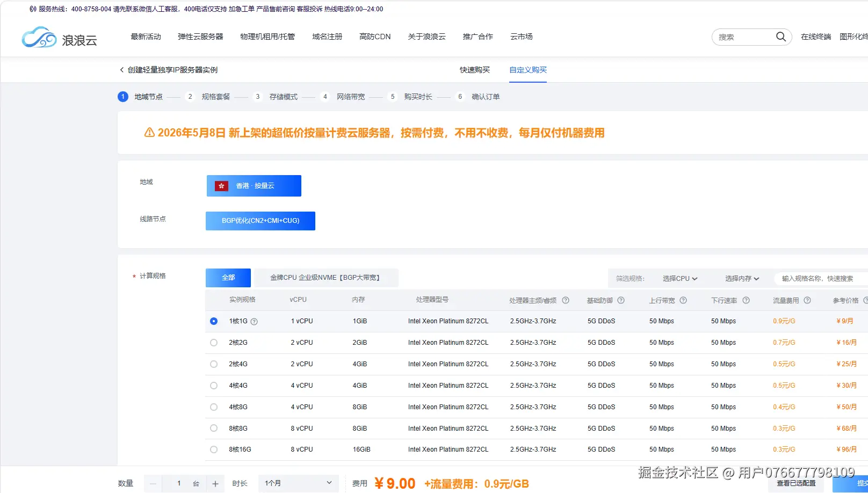Screen dimensions: 868x493
Task: Open the help icon for 下行速率
Action: tap(746, 300)
